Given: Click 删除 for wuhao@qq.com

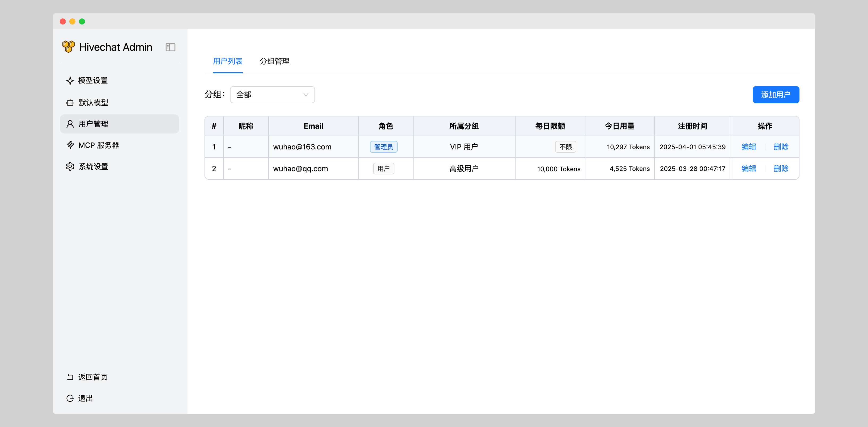Looking at the screenshot, I should [x=781, y=169].
